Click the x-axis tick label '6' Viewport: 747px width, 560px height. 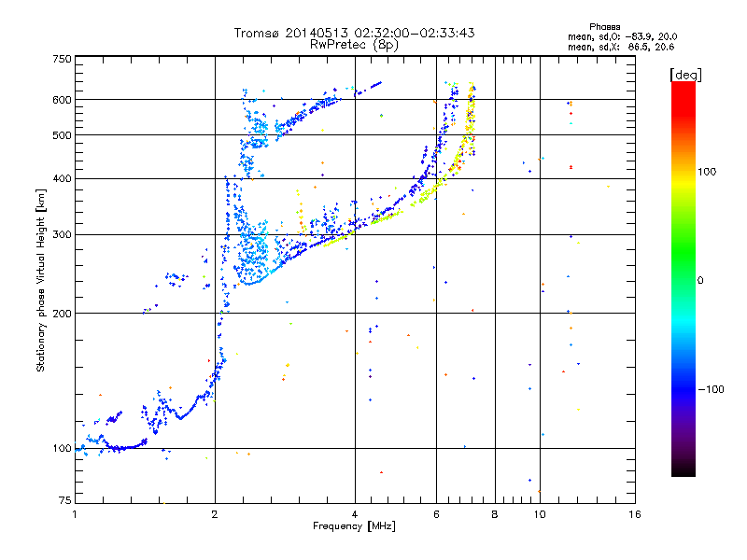(436, 514)
